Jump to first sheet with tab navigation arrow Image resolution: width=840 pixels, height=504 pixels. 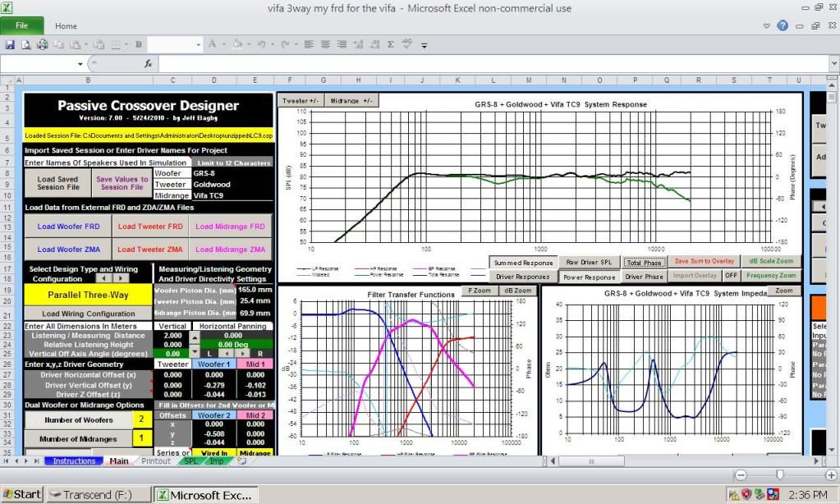point(7,460)
